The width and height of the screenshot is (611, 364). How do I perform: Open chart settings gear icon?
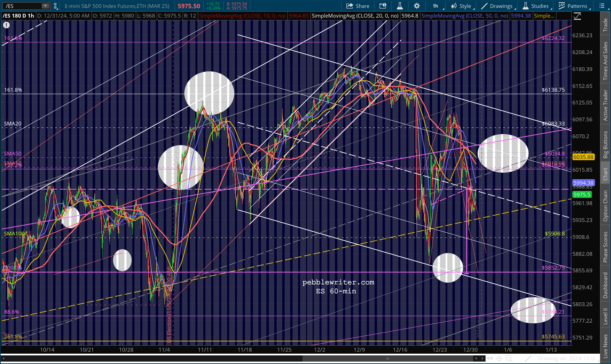pos(417,6)
